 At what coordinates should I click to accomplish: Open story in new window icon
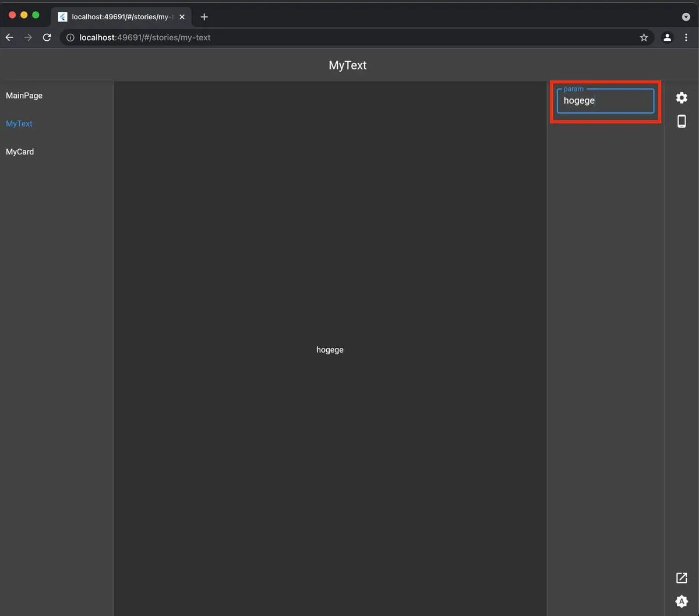(x=681, y=578)
